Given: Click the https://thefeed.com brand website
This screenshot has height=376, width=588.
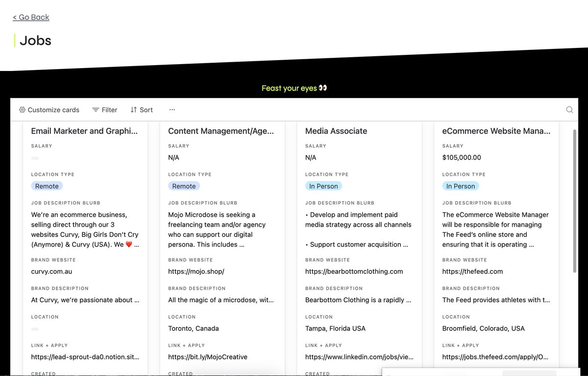Looking at the screenshot, I should [472, 271].
